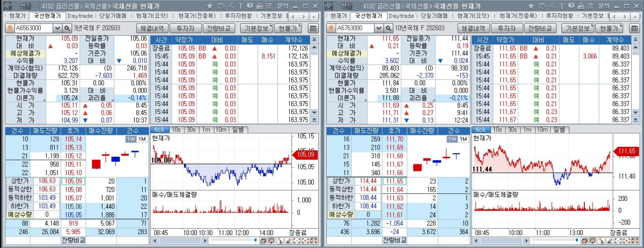Click 체결내역 button in right window
Viewport: 644px width, 248px height.
[x=474, y=28]
